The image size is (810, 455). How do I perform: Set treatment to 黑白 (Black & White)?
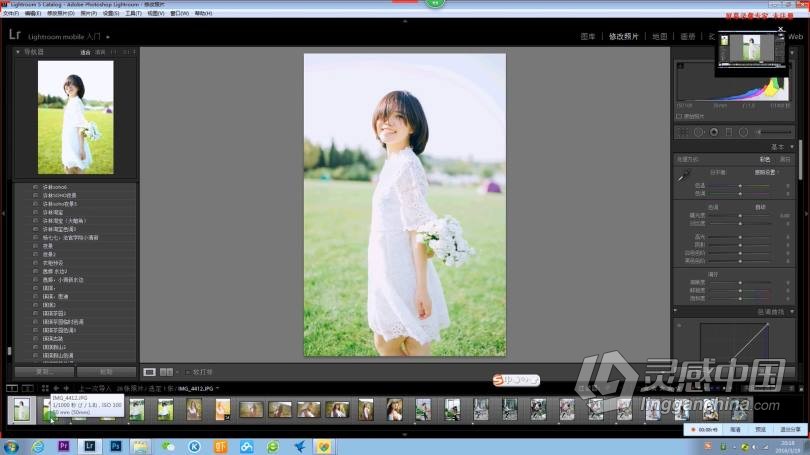pos(785,160)
